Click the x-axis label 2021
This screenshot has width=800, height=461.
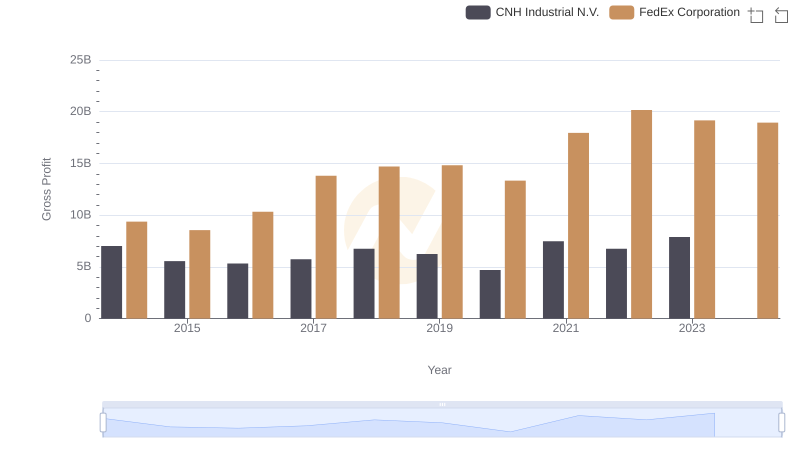(565, 328)
